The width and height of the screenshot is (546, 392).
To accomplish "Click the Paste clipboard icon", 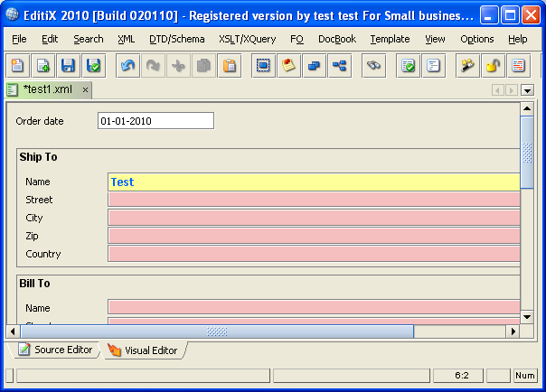I will click(230, 65).
